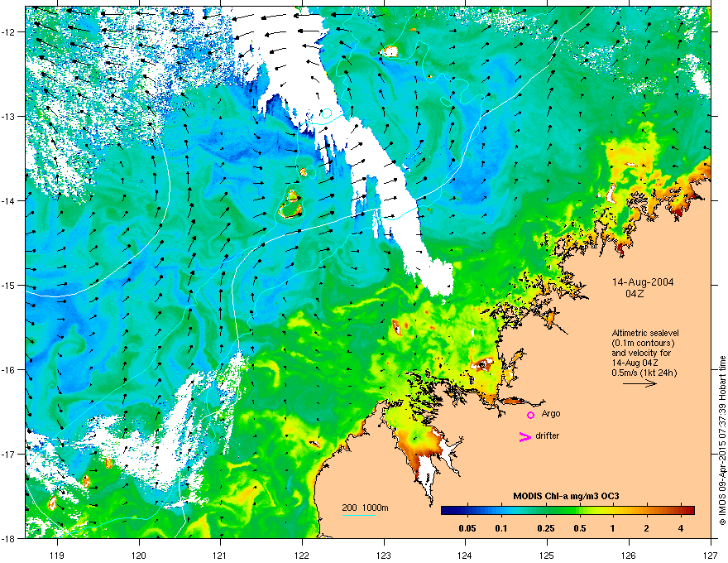Click the "MODIS Chl-a mg/m3 OC3" title
Viewport: 728px width, 563px height.
tap(566, 496)
